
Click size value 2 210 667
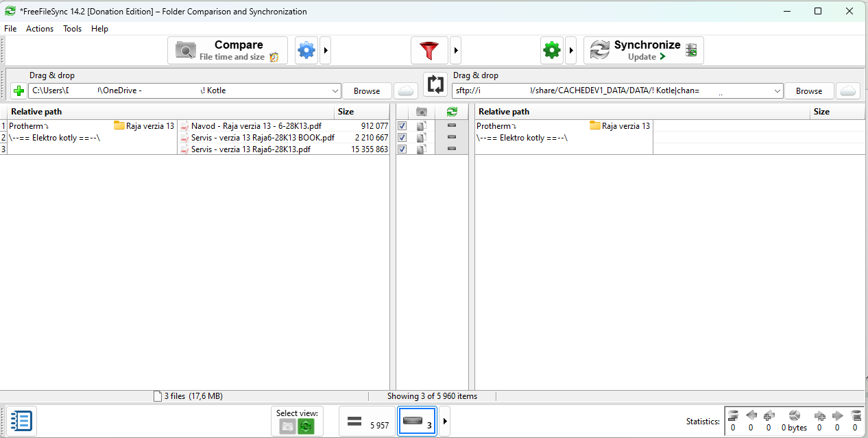click(372, 138)
